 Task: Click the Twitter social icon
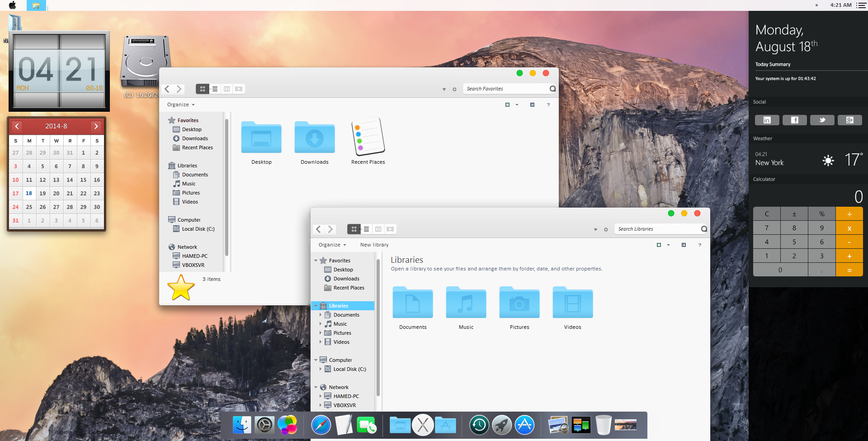coord(822,120)
